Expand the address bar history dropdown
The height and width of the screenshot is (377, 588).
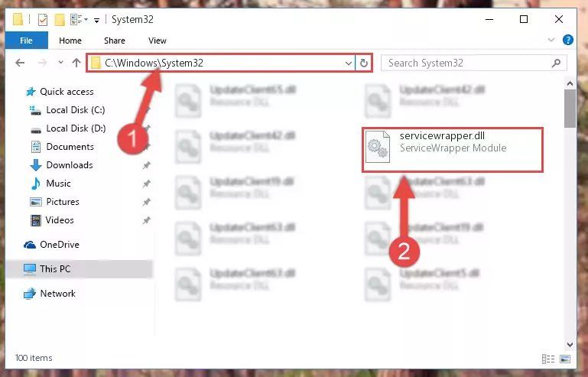click(348, 63)
